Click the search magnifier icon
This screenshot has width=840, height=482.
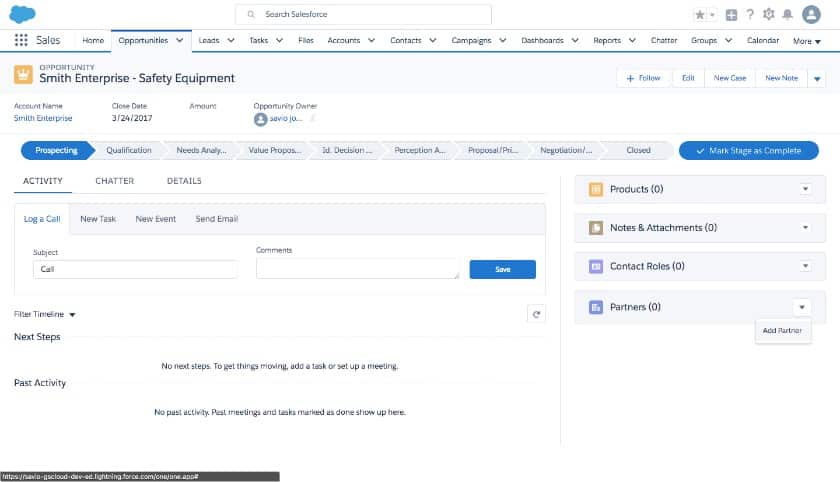coord(251,14)
